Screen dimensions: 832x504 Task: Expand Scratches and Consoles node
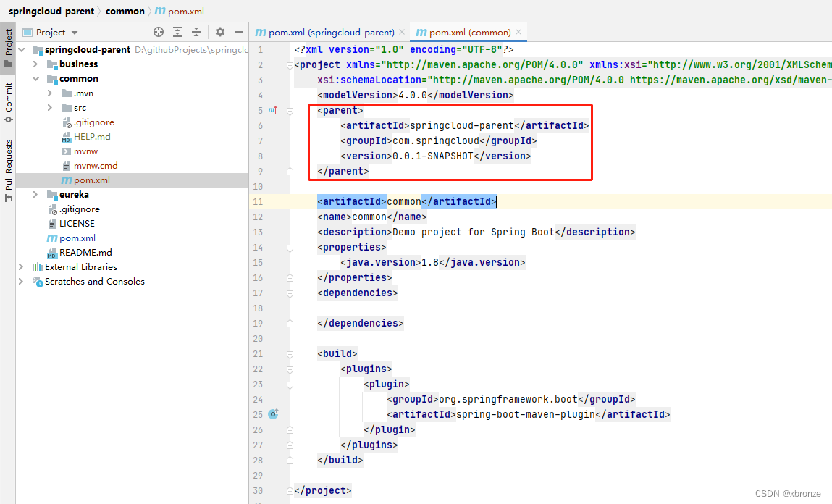tap(21, 282)
